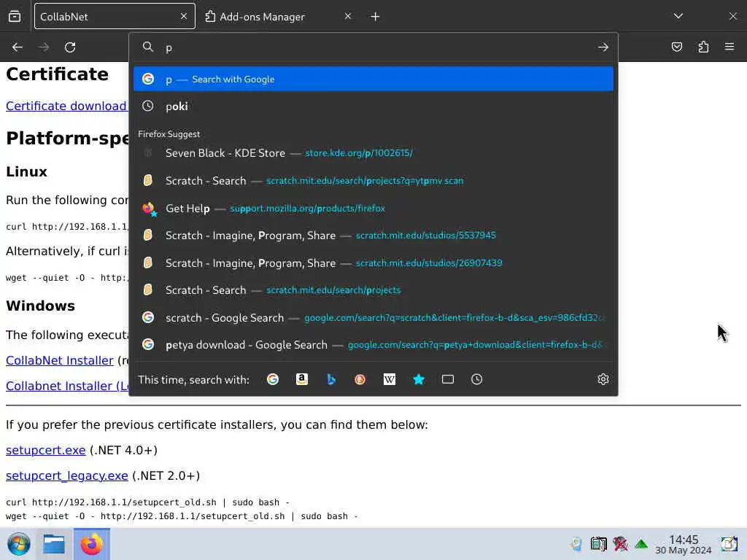Click the 'Windows' heading text

coord(41,306)
